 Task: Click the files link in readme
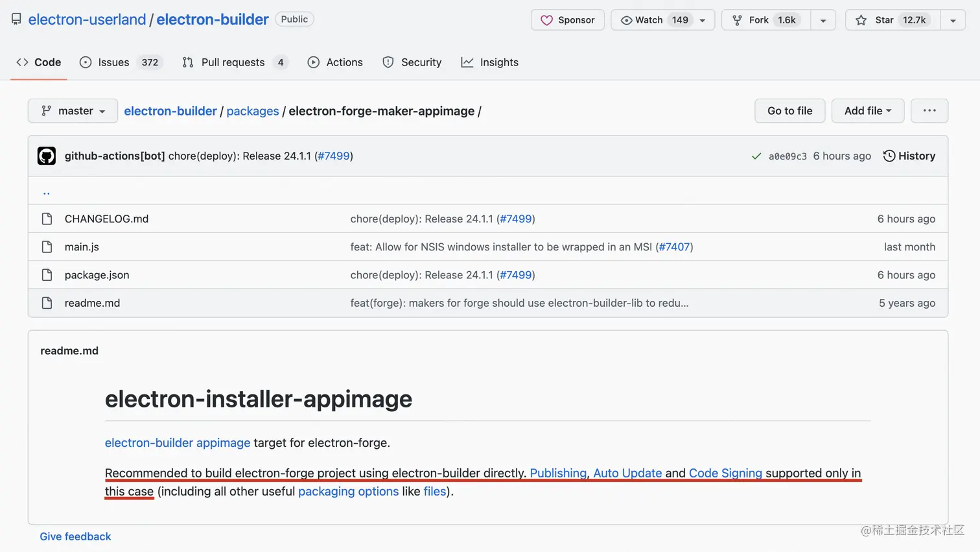(435, 491)
